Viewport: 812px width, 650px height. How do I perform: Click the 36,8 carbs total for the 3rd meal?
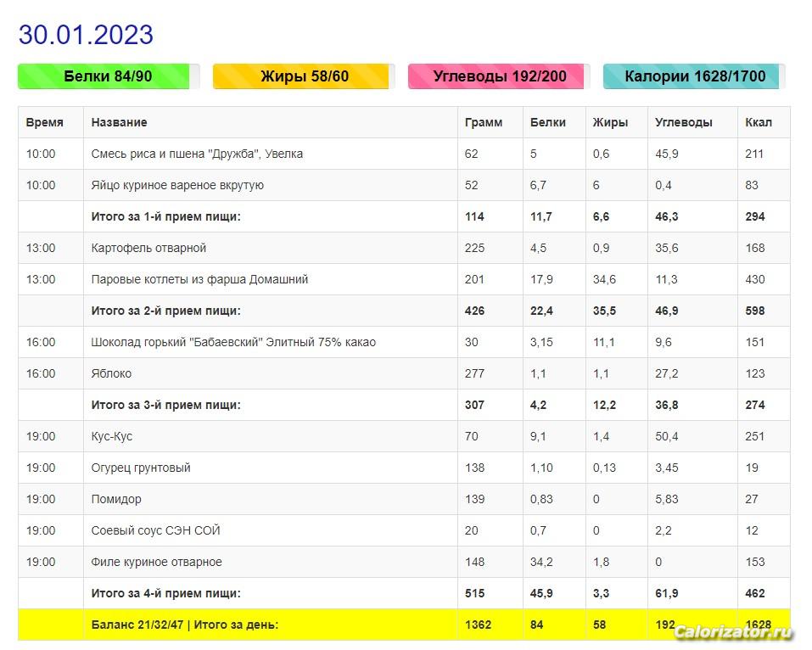666,405
